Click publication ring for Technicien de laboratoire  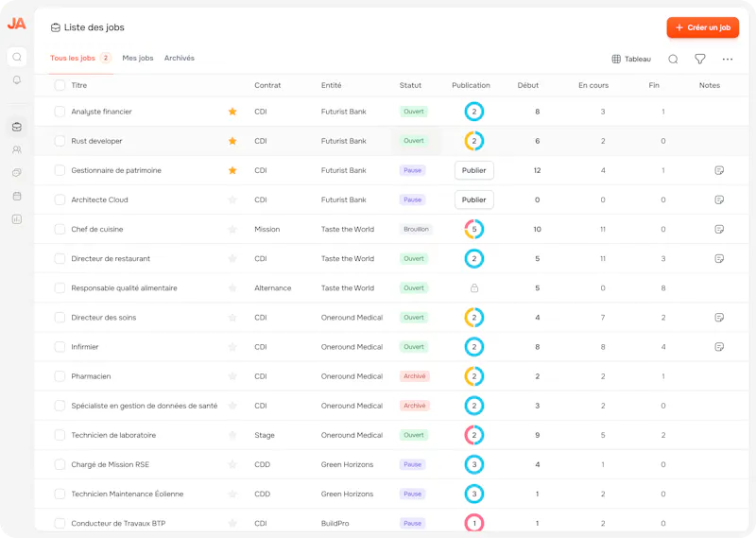474,435
